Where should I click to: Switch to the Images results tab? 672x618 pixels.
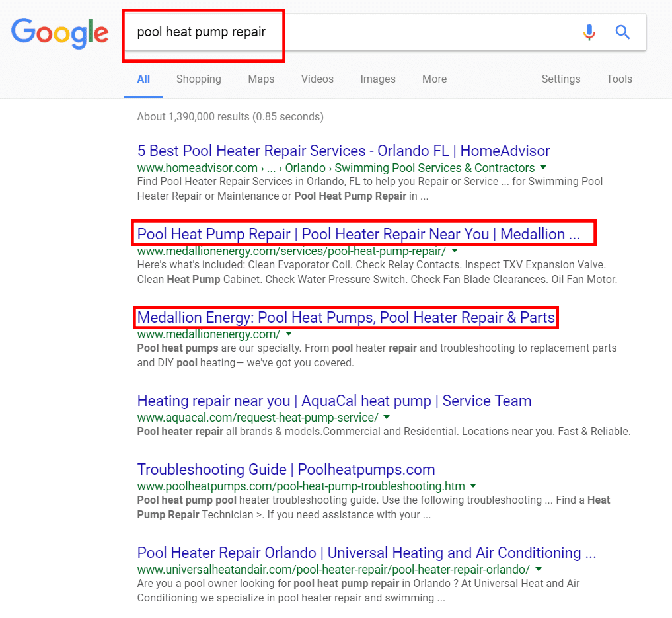point(377,79)
